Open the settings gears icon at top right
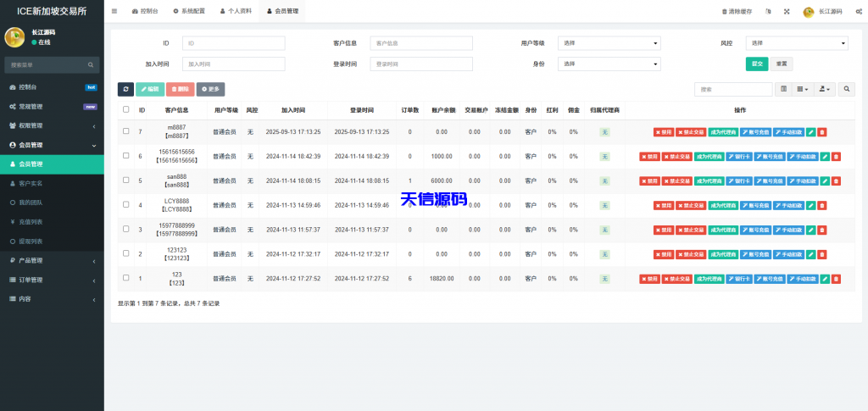 pos(859,12)
